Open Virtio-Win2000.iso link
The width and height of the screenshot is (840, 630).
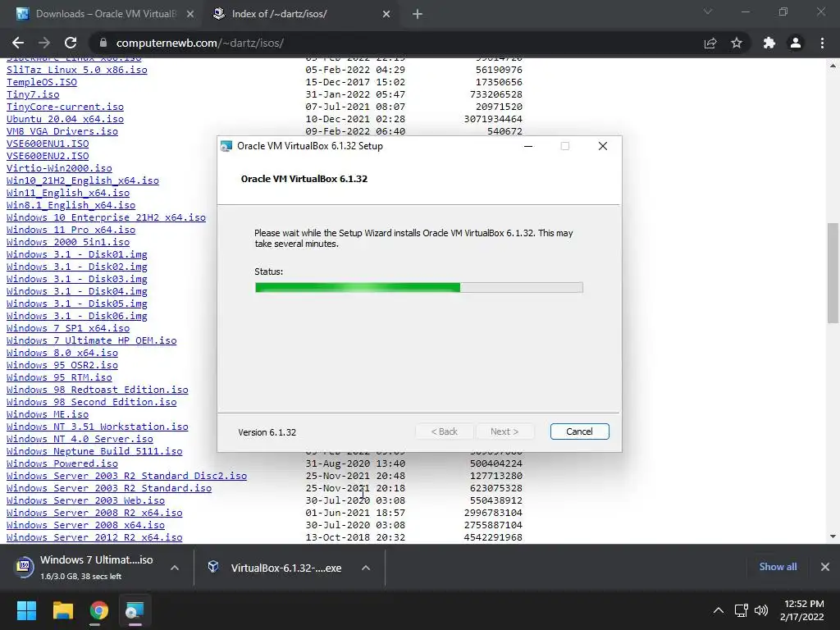(59, 168)
